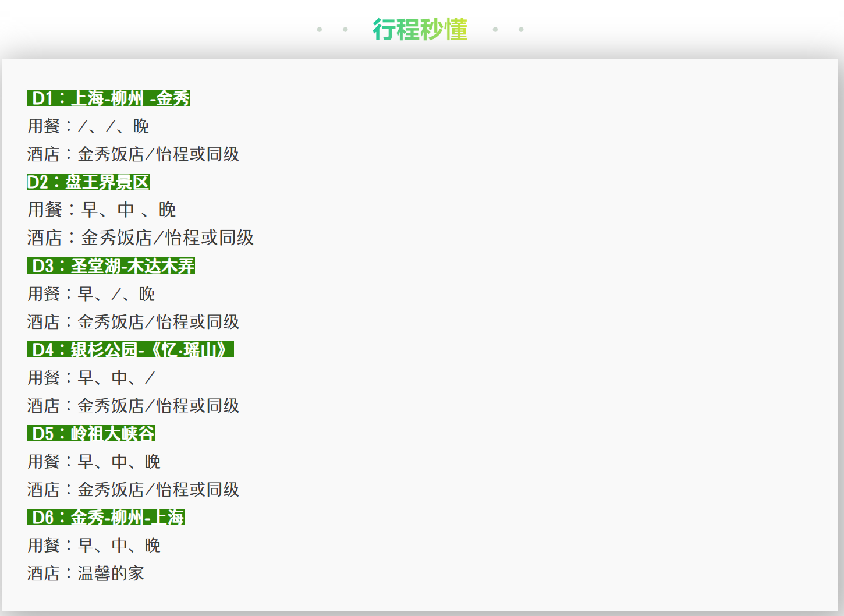Viewport: 844px width, 616px height.
Task: Click the 酒店：温馨的家 text line
Action: click(x=87, y=573)
